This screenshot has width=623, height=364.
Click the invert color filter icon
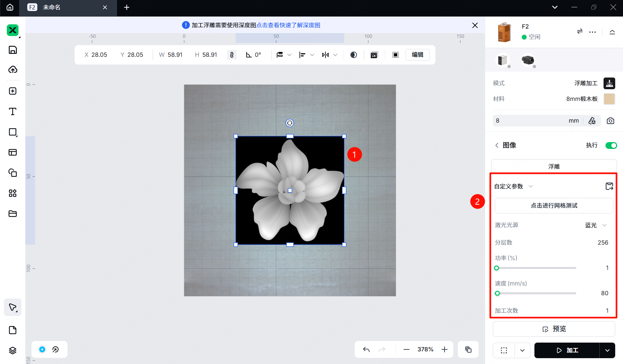coord(354,55)
